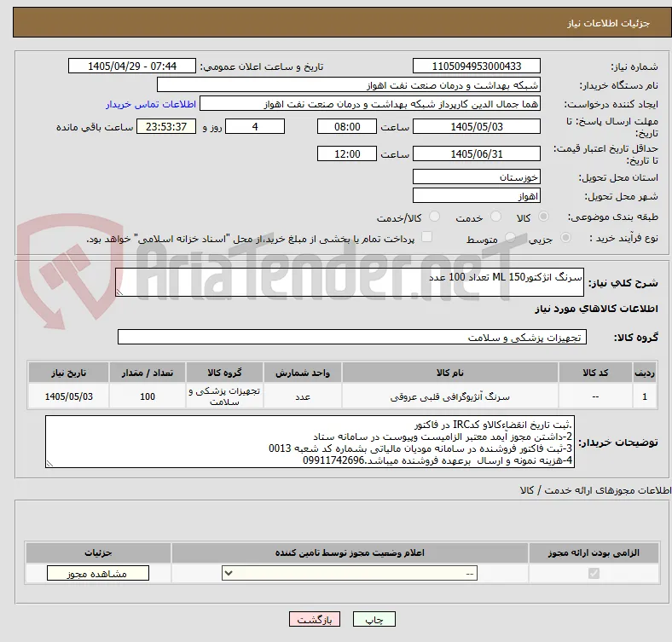Click the city field اهواز
The image size is (672, 642).
pos(476,195)
